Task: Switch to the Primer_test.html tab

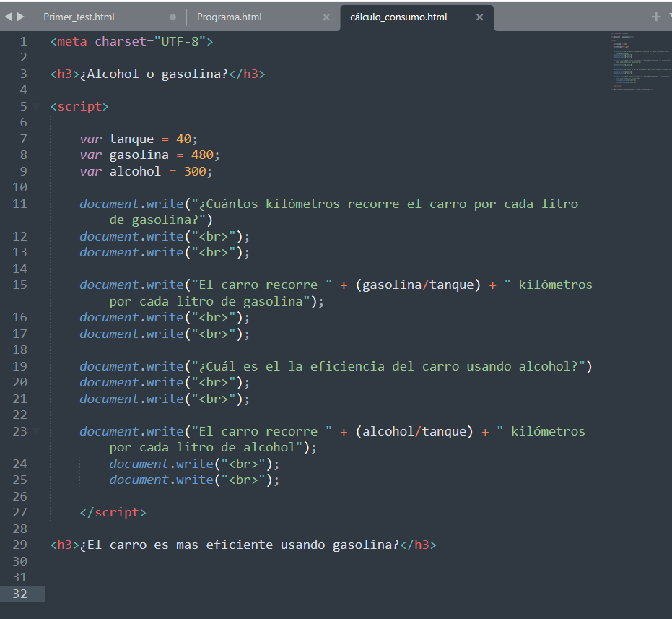Action: [x=79, y=17]
